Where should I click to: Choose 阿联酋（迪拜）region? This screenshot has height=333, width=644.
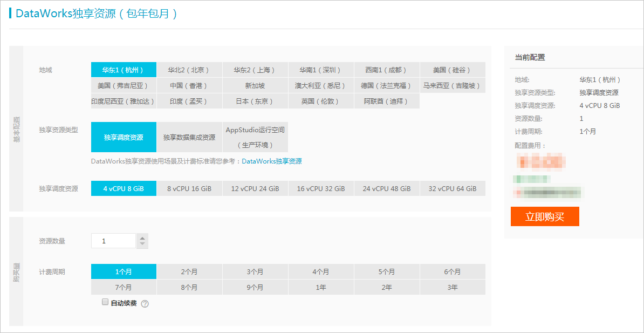pos(387,101)
